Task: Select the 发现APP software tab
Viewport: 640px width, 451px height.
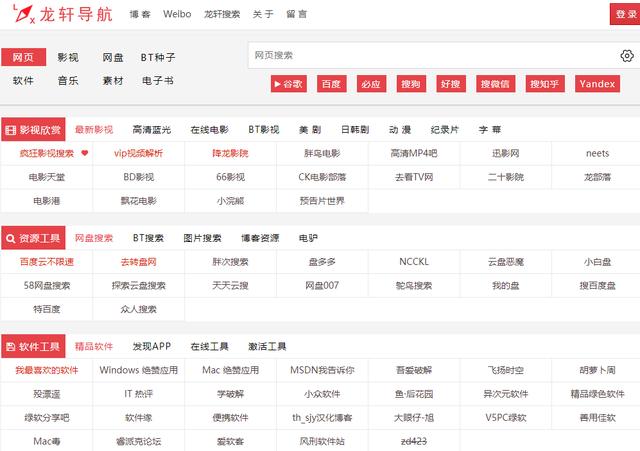Action: (x=151, y=347)
